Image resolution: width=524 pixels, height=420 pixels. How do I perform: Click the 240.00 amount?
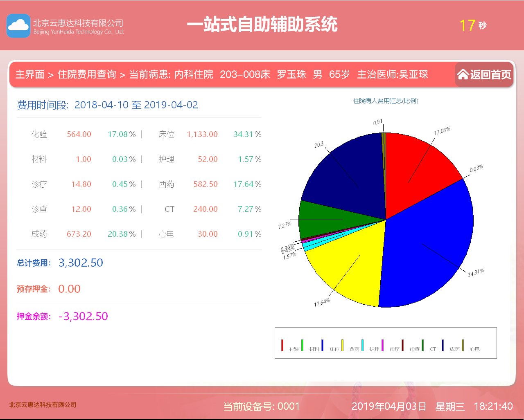[206, 209]
